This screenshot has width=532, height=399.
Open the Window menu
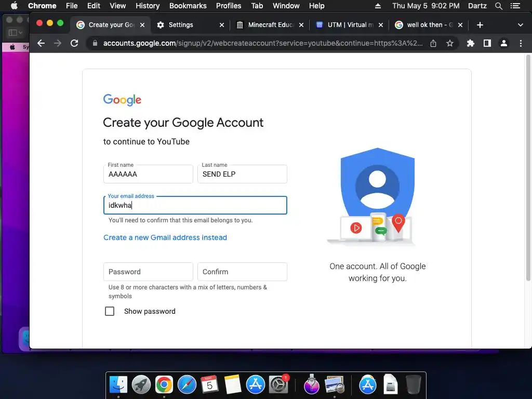tap(286, 6)
